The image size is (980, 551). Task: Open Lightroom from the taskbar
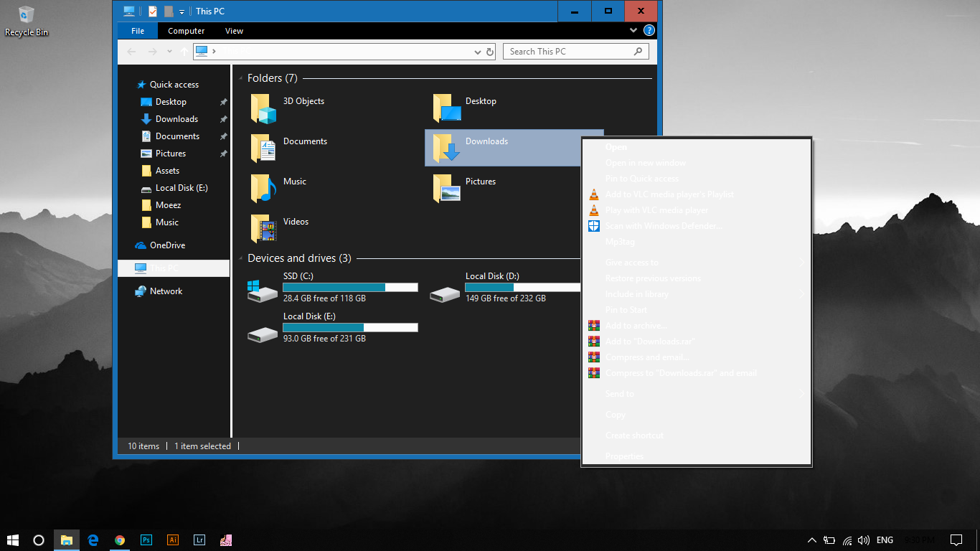[x=199, y=540]
